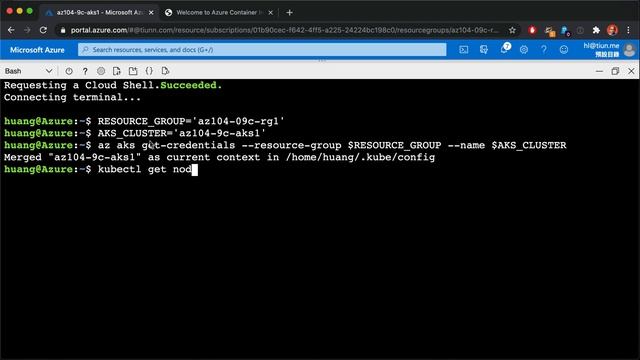640x360 pixels.
Task: Click Search resources, services, and docs field
Action: 262,50
